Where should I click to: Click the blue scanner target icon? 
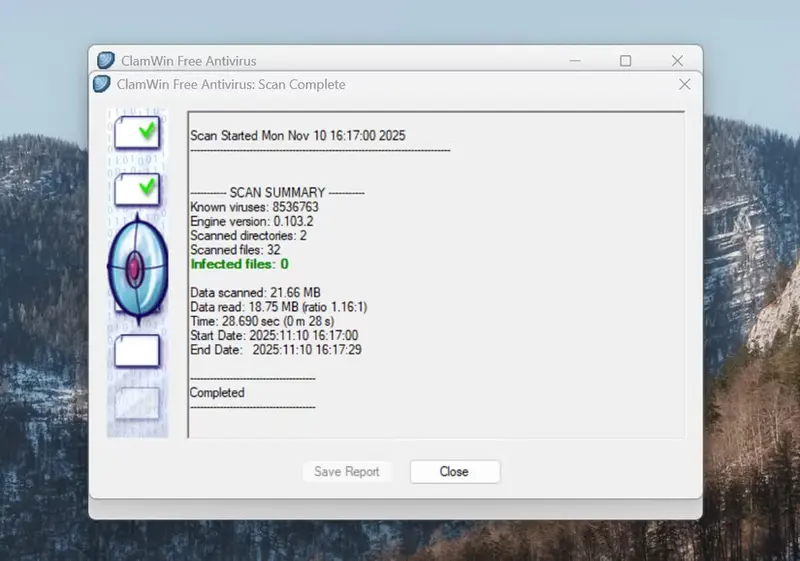pyautogui.click(x=136, y=268)
